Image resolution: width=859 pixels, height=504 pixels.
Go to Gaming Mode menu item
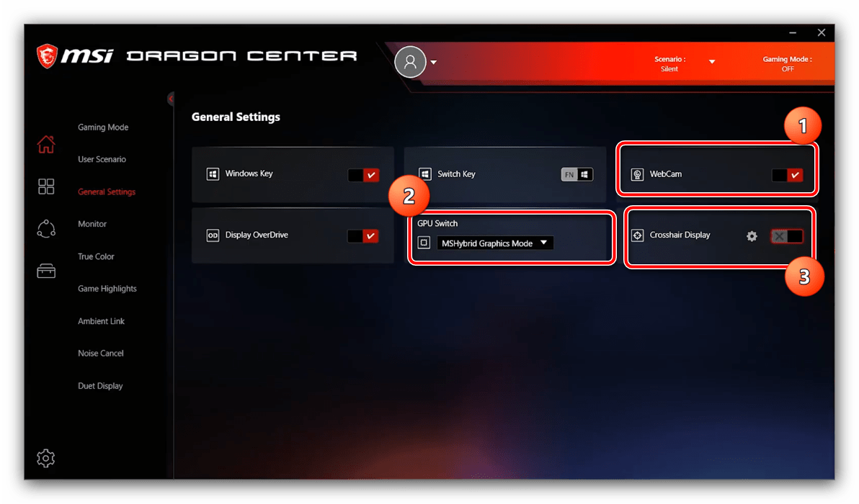click(103, 127)
